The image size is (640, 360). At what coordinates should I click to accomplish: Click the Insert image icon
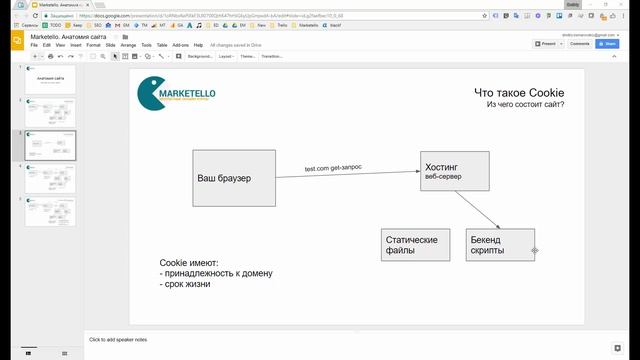coord(135,56)
